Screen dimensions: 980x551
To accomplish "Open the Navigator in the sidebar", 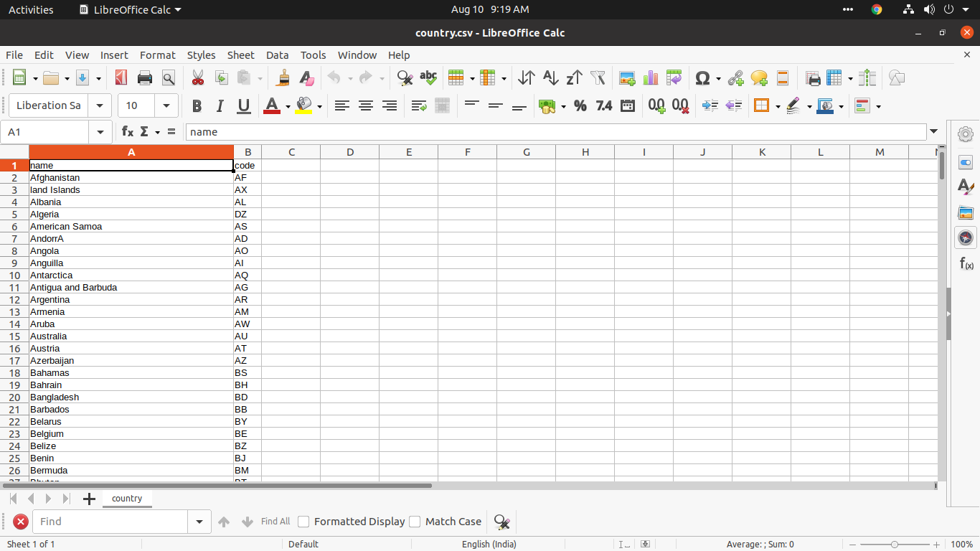I will point(966,237).
